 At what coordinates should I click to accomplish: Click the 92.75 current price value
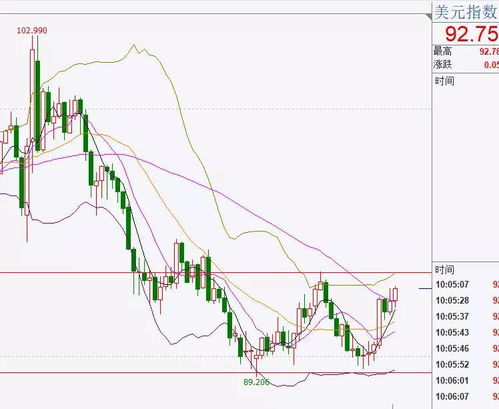472,33
